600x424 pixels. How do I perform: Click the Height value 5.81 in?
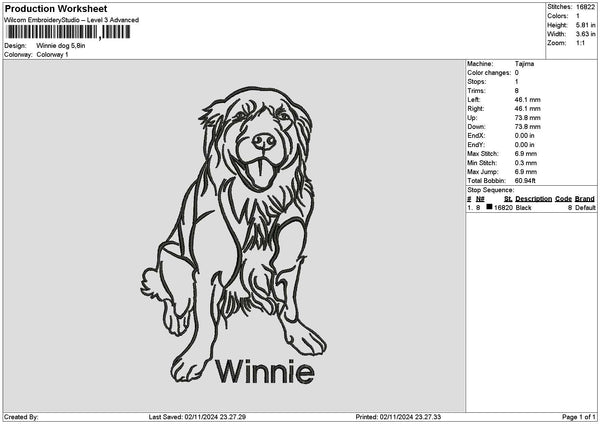tap(585, 25)
